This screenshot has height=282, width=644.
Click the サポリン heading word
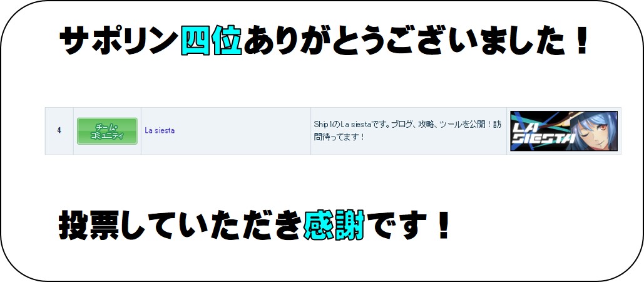click(x=120, y=41)
